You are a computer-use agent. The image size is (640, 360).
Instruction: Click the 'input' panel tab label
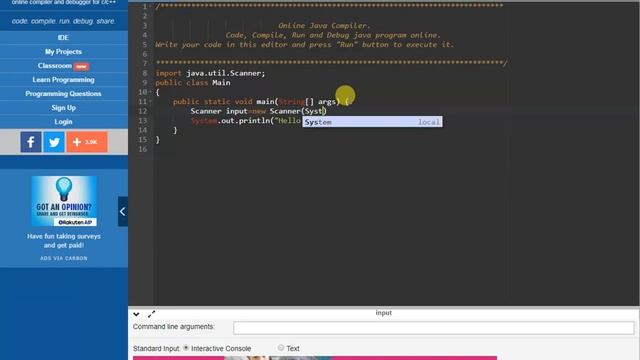click(384, 313)
